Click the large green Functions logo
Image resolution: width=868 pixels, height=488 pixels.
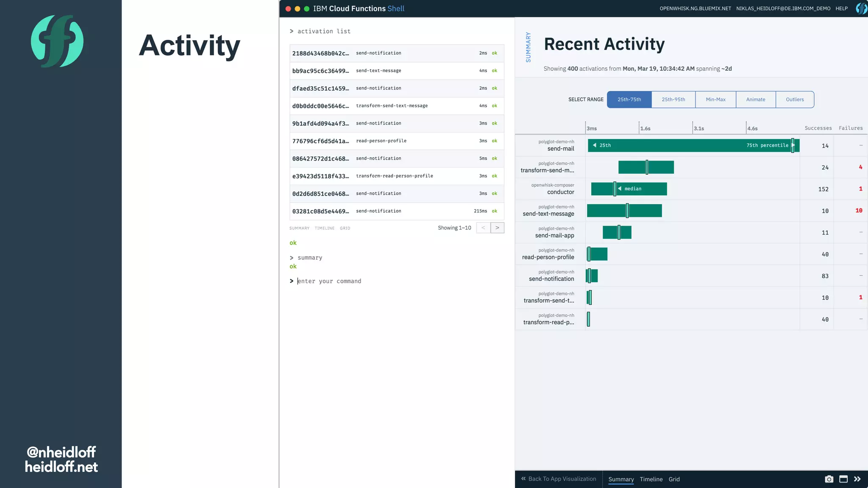point(57,41)
